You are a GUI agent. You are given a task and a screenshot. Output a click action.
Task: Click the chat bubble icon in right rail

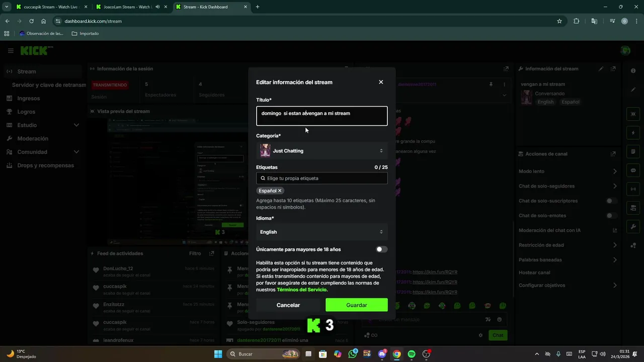(x=633, y=170)
